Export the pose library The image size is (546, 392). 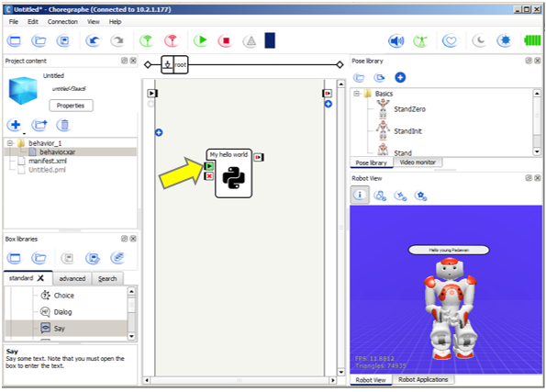pos(380,77)
